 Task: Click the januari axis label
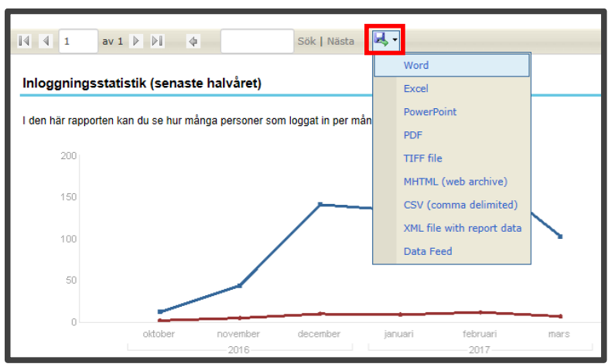coord(399,334)
